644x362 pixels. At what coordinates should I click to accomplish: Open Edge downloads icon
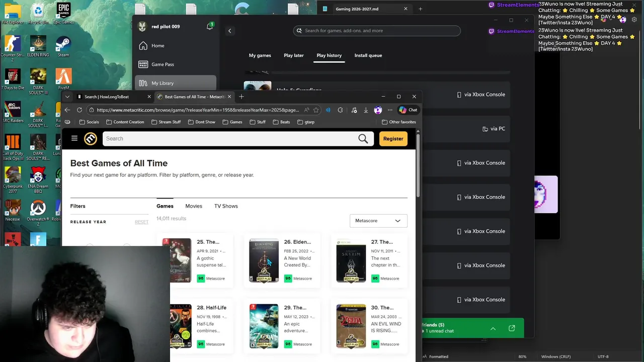click(x=366, y=110)
